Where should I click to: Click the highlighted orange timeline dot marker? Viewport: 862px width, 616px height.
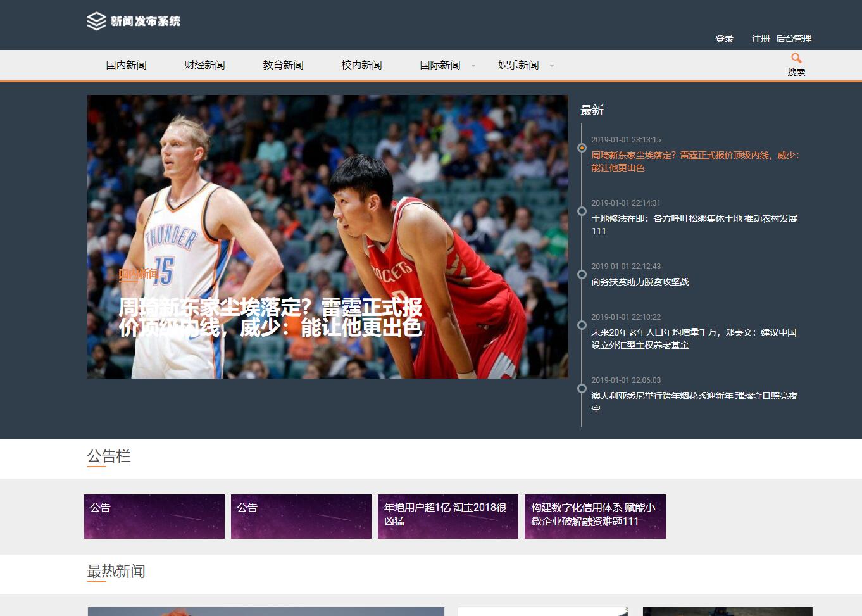pos(582,148)
